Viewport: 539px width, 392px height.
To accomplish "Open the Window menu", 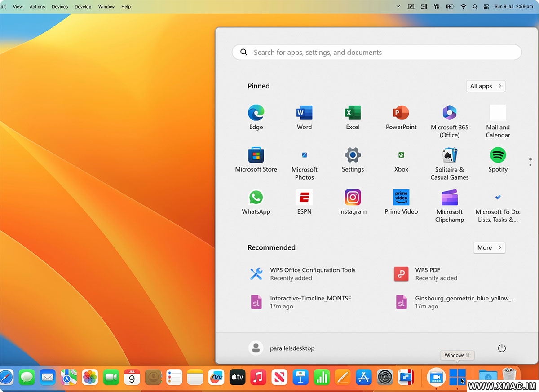I will (x=106, y=7).
